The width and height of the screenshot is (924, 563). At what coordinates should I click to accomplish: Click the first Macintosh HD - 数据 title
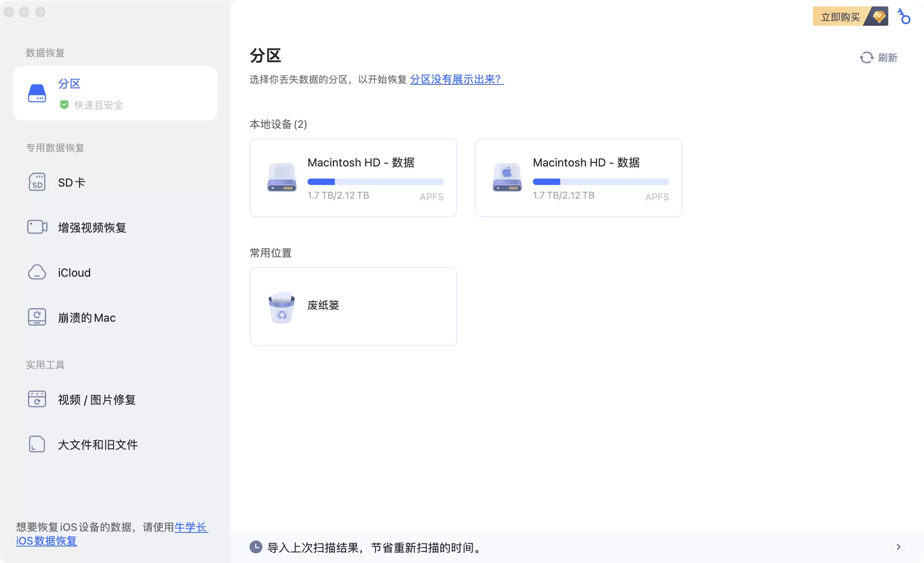(x=361, y=162)
